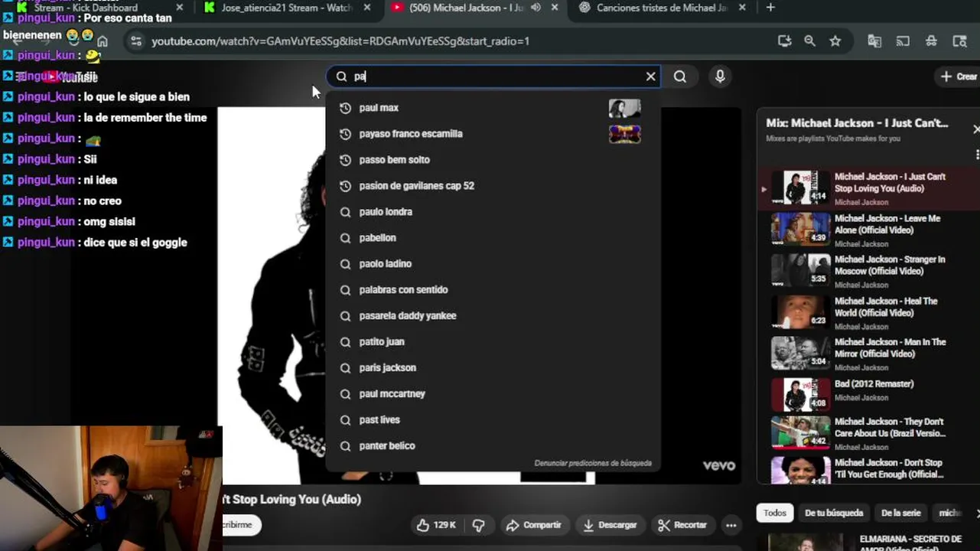Image resolution: width=980 pixels, height=551 pixels.
Task: Open the more actions ellipsis menu
Action: tap(731, 525)
